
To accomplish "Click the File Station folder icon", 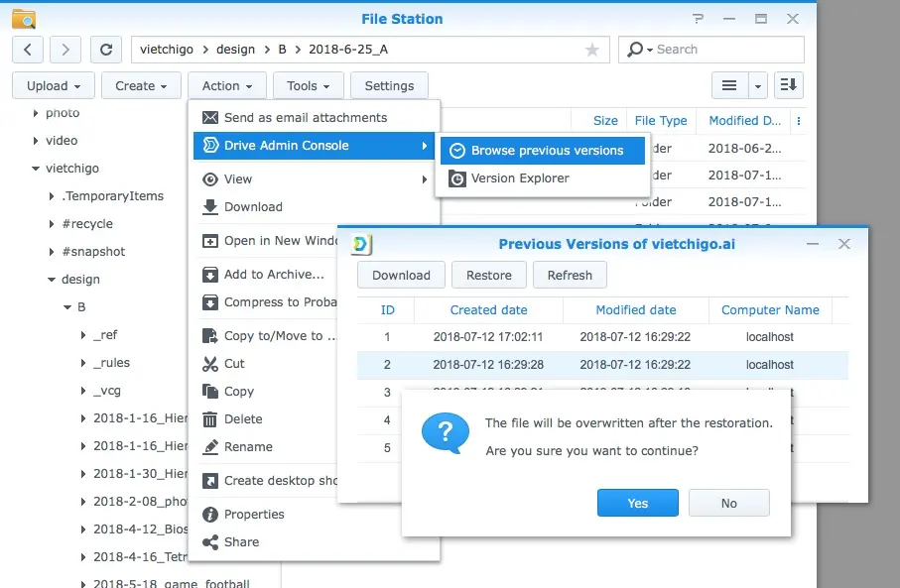I will (x=24, y=19).
